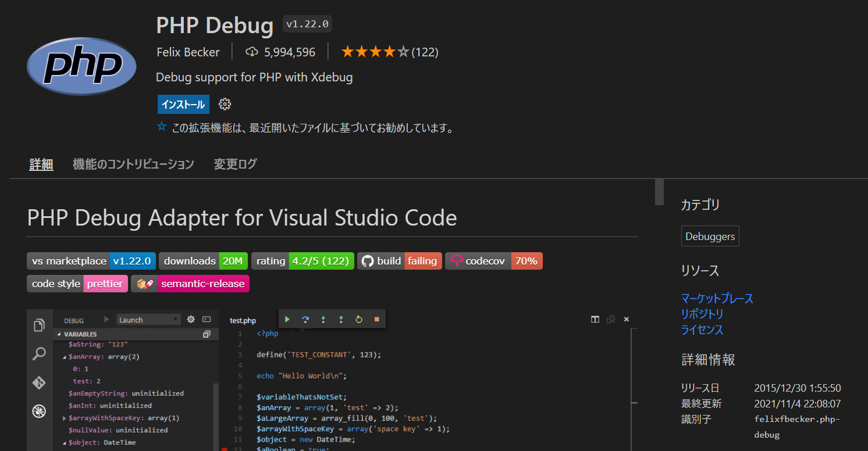Click Restart button in debug toolbar
Viewport: 868px width, 451px height.
pyautogui.click(x=359, y=319)
